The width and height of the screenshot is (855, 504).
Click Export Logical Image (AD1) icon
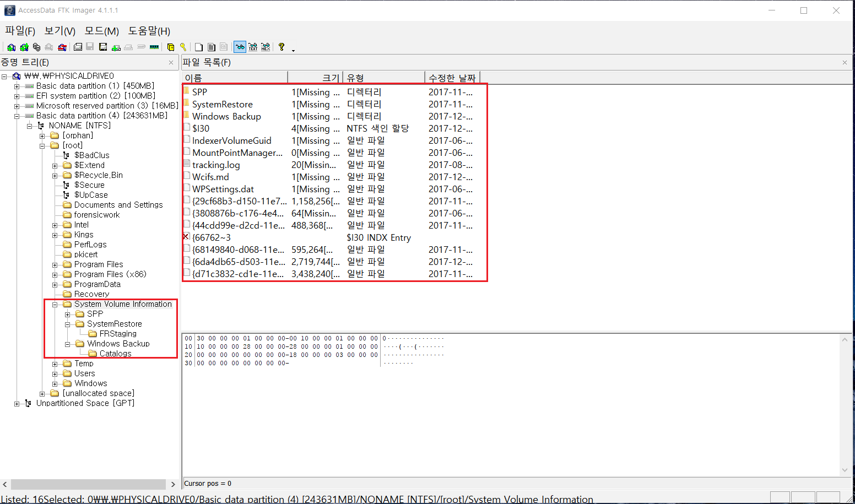click(x=103, y=47)
